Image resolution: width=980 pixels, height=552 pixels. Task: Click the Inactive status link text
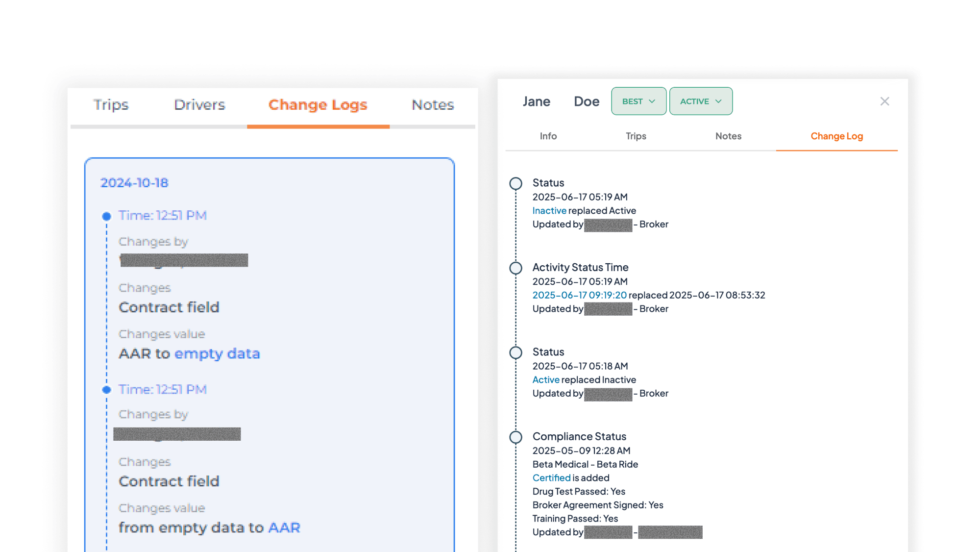click(x=549, y=211)
